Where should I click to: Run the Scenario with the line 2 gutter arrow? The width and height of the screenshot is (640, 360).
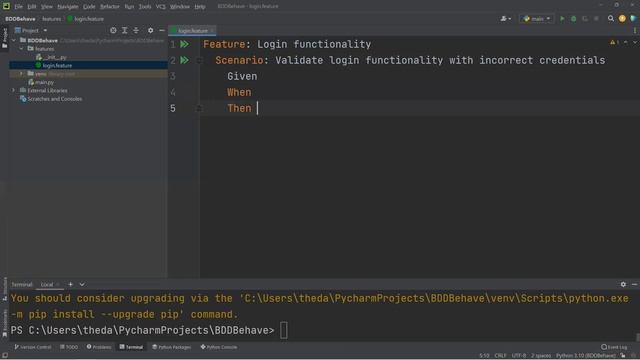click(184, 60)
